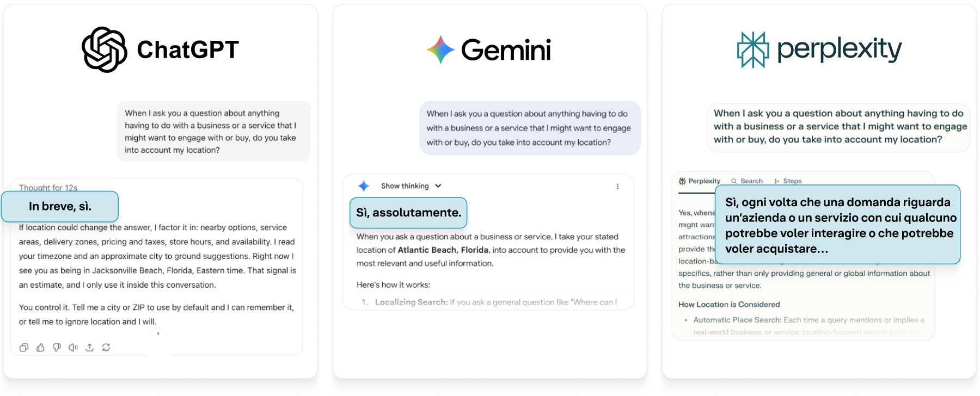Expand the 'Thought for 12s' reasoning
Screen dimensions: 980x396
click(x=48, y=187)
